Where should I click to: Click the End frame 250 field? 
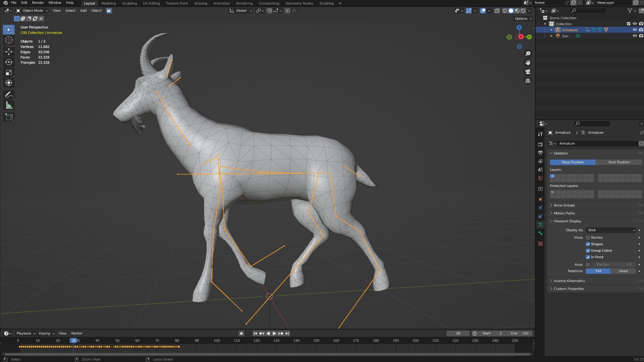point(520,334)
